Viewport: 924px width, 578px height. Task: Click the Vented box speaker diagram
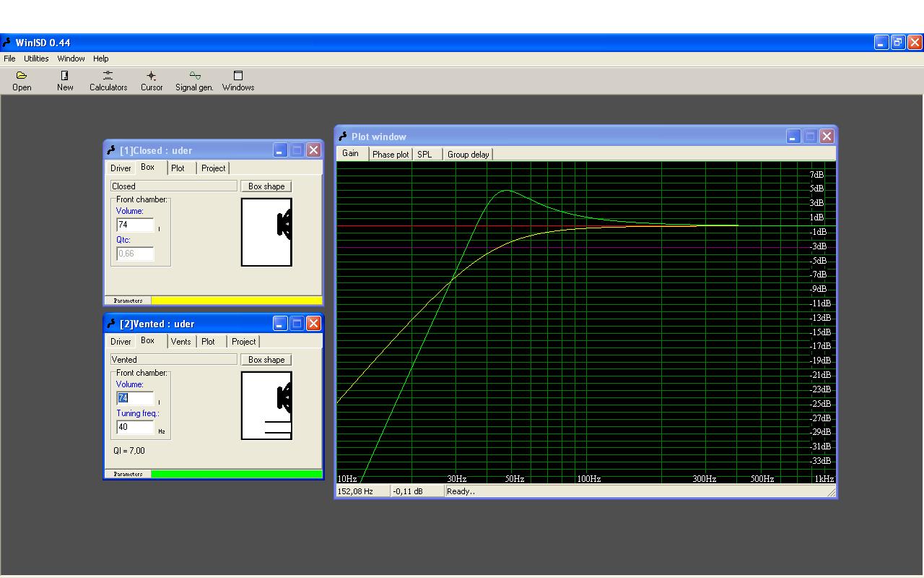pyautogui.click(x=266, y=405)
